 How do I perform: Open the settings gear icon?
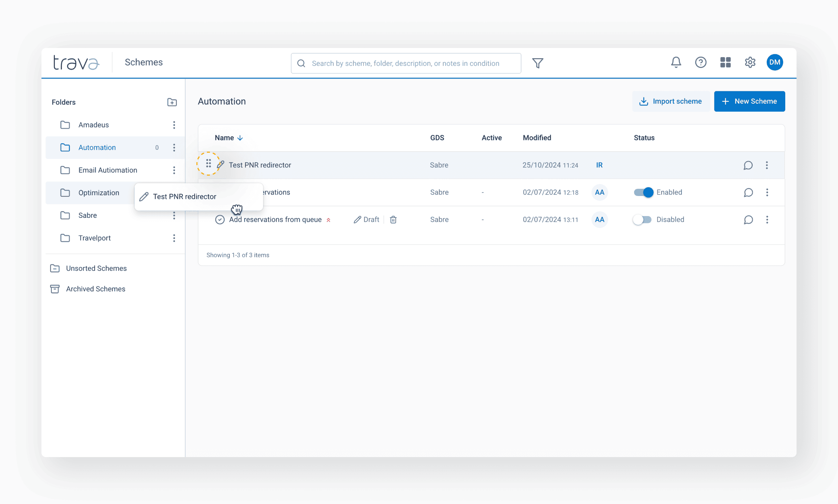pyautogui.click(x=750, y=63)
